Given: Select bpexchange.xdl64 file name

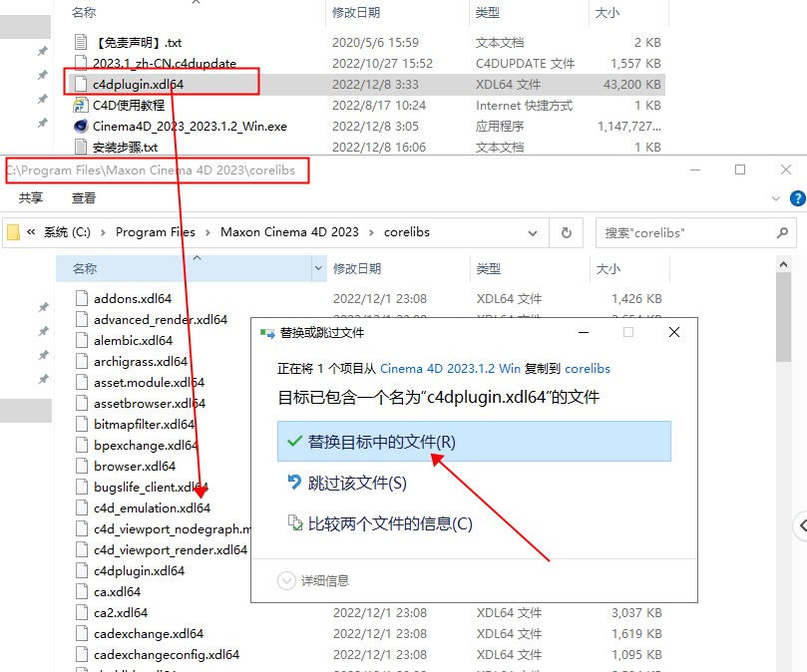Looking at the screenshot, I should point(147,445).
